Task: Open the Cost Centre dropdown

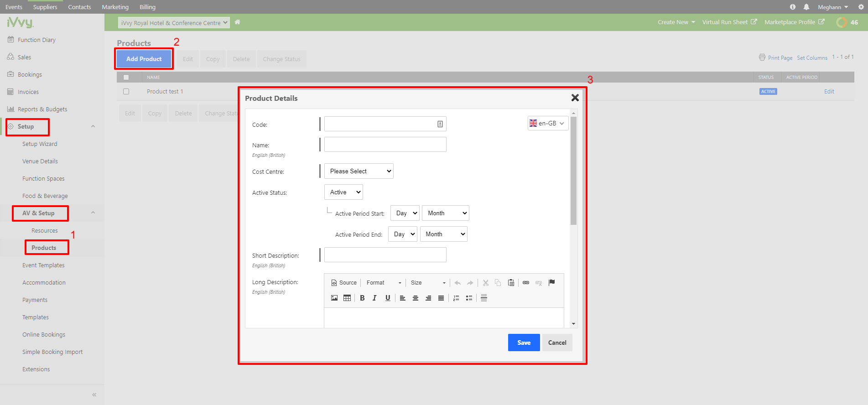Action: pyautogui.click(x=359, y=171)
